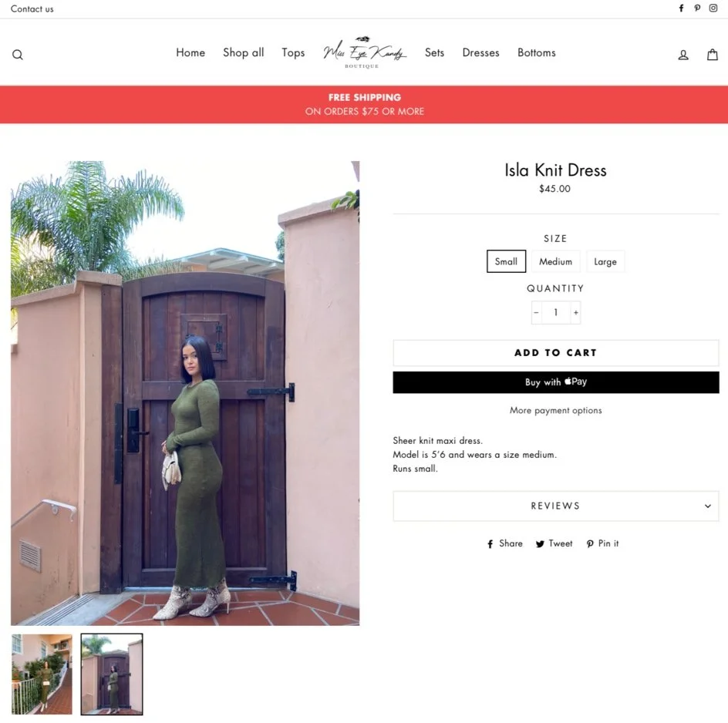Visit the Facebook page icon in top bar
Image resolution: width=728 pixels, height=723 pixels.
pyautogui.click(x=681, y=8)
